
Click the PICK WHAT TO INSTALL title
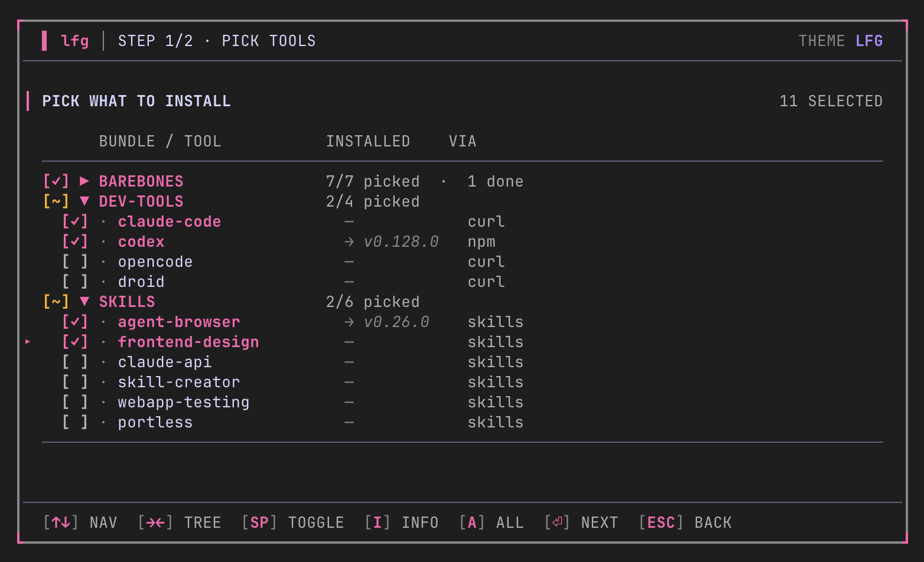[x=136, y=101]
